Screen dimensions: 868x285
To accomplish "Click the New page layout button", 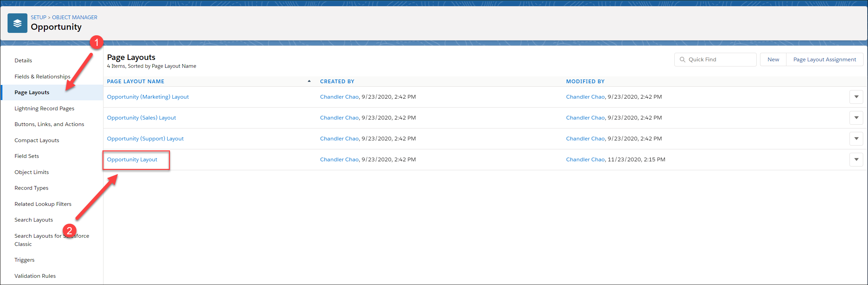I will pyautogui.click(x=773, y=60).
